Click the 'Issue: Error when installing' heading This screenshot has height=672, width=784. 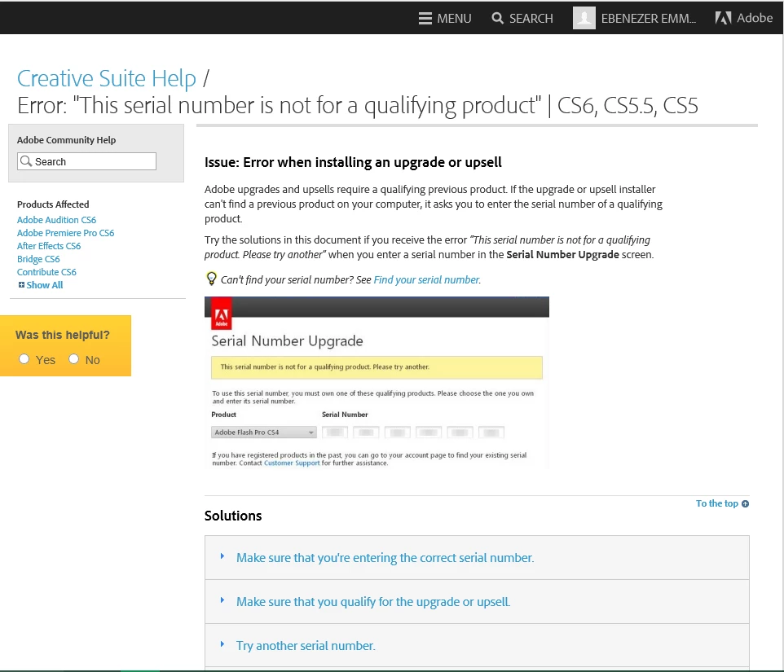(353, 162)
